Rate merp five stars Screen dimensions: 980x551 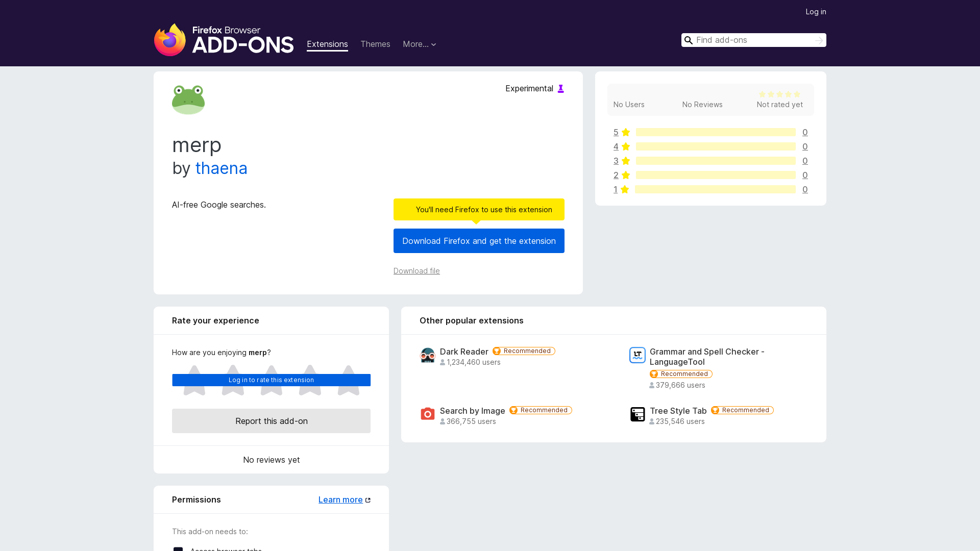(x=349, y=380)
